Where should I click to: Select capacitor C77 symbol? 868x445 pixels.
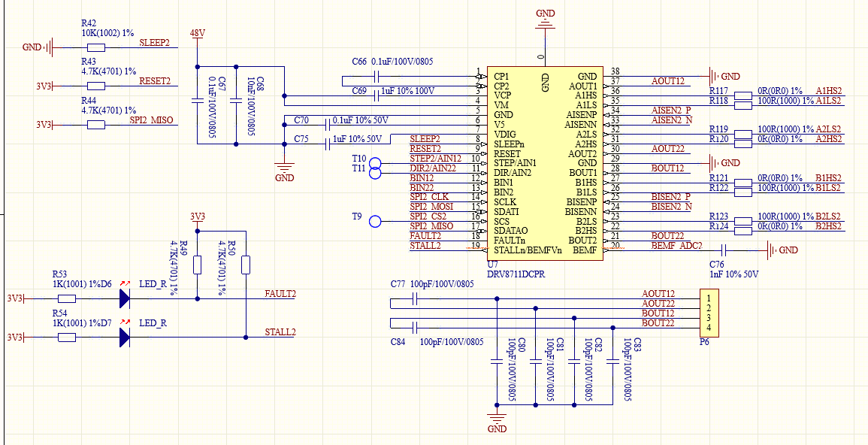coord(416,299)
